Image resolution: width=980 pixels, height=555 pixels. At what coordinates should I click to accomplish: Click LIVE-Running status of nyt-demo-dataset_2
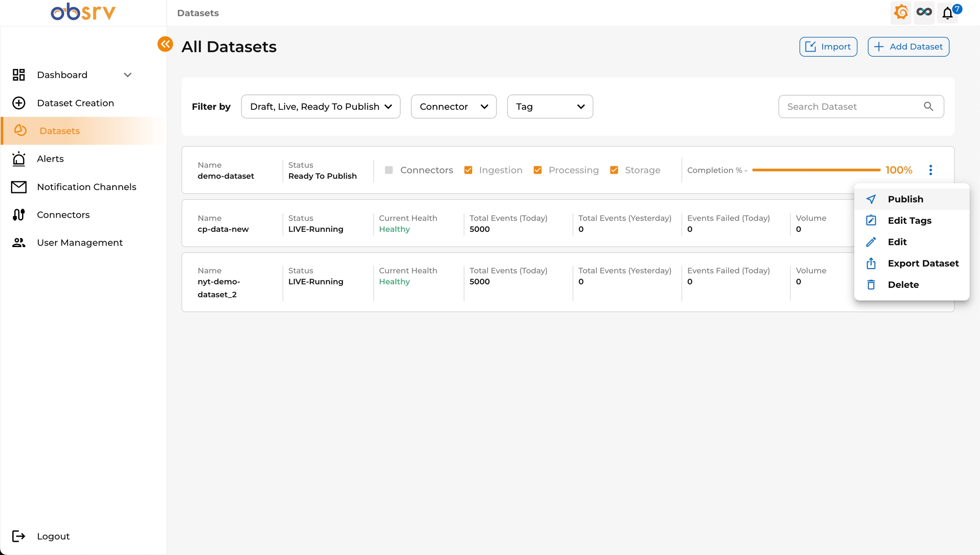(316, 282)
